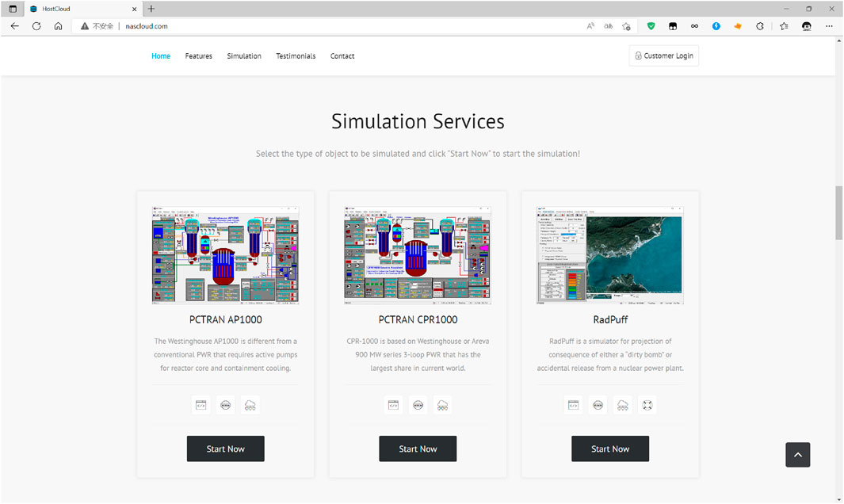Open a new browser tab
Image resolution: width=844 pixels, height=504 pixels.
click(x=151, y=9)
